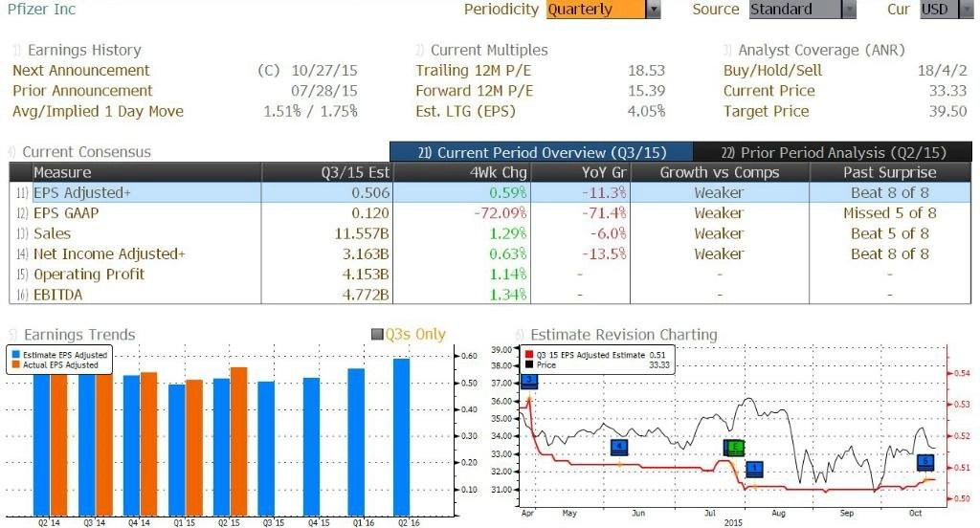Select the EPS Adjusted+ row
This screenshot has width=980, height=528.
coord(490,192)
